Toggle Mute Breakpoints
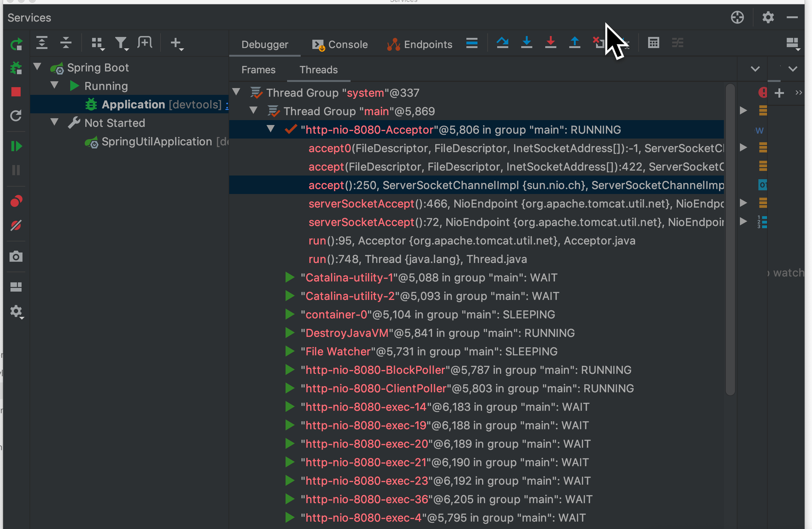The width and height of the screenshot is (812, 529). (x=16, y=225)
